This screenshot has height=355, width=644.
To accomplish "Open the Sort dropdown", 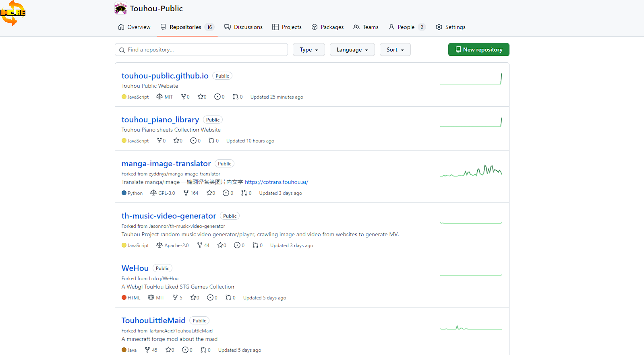I will pyautogui.click(x=395, y=50).
